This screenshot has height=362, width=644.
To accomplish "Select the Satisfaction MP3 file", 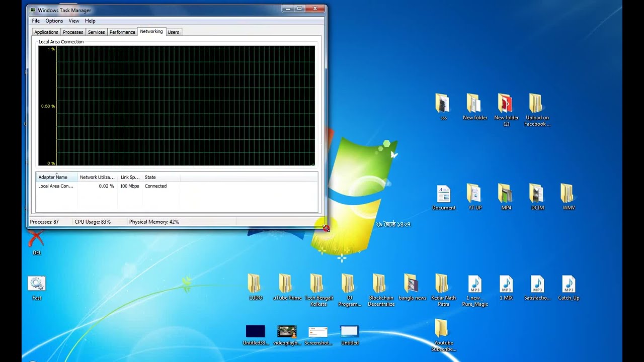I will 537,287.
